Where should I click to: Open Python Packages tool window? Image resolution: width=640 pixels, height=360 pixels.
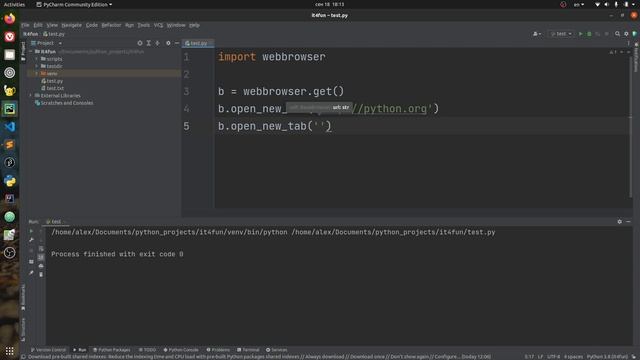click(x=111, y=350)
